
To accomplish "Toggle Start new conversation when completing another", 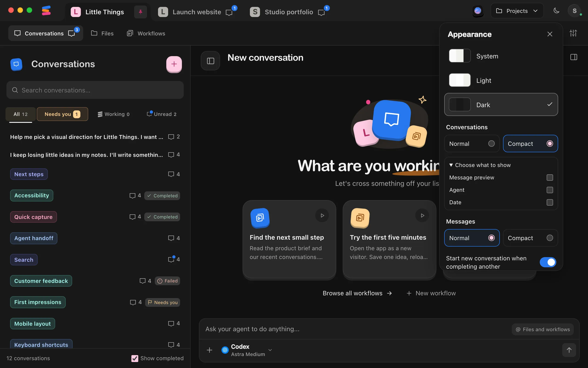I will point(548,262).
